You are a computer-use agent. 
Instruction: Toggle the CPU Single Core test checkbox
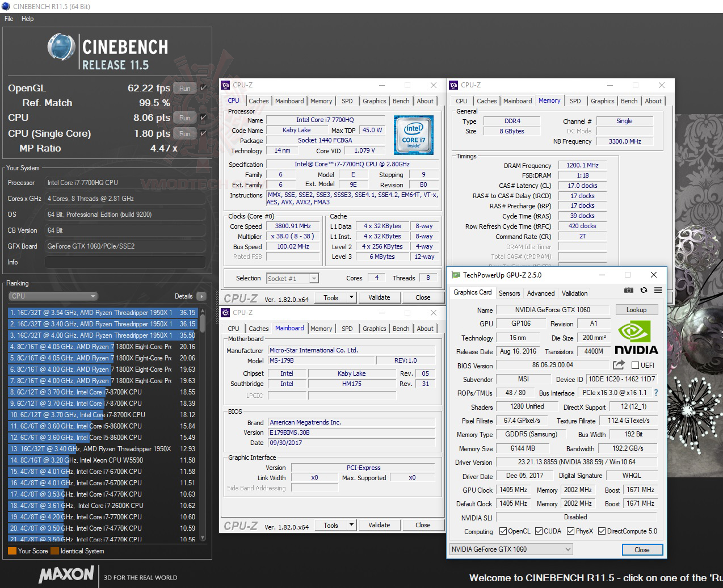click(x=203, y=133)
